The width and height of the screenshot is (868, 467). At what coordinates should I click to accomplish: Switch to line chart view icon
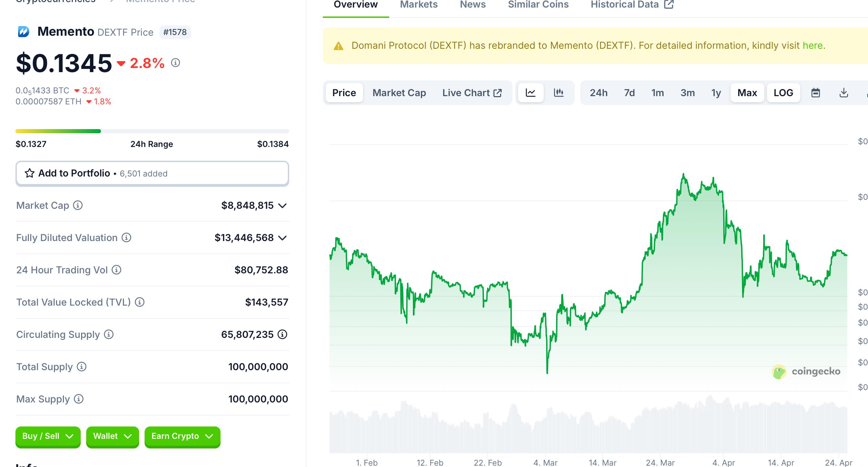531,93
